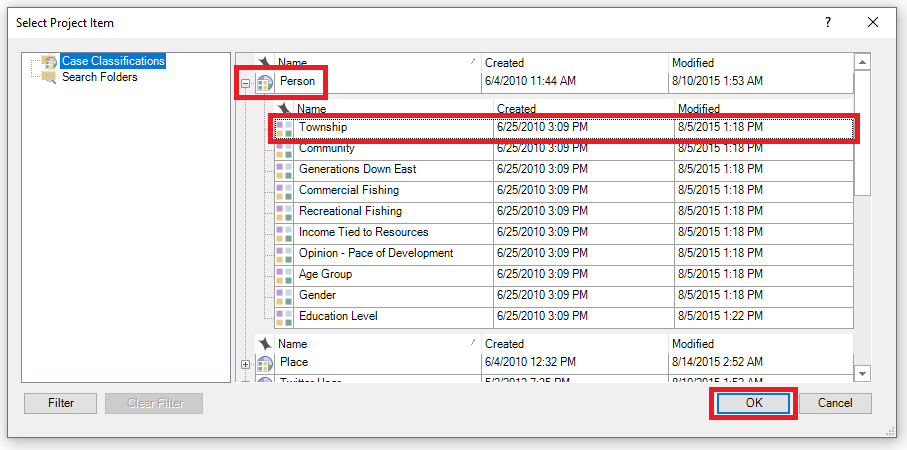Click the Case Classifications folder icon

coord(50,61)
